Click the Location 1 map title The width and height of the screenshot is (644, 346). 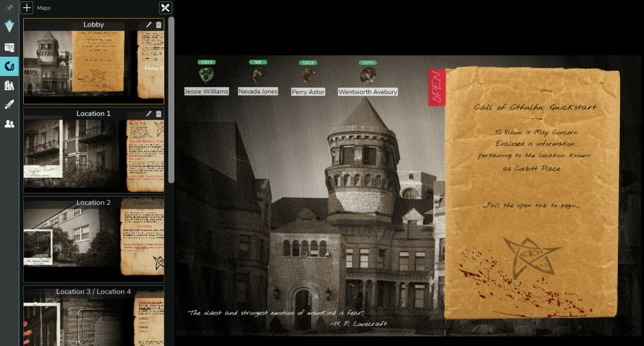point(94,113)
